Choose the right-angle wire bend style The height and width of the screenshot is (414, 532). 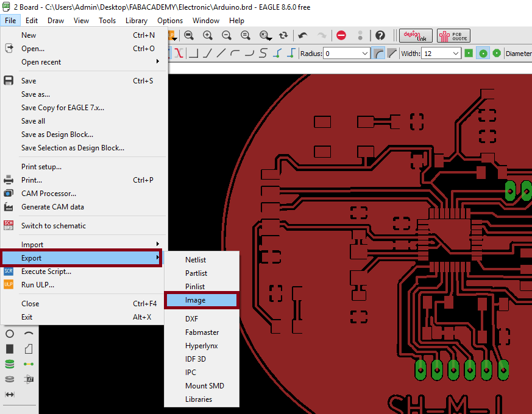(193, 53)
